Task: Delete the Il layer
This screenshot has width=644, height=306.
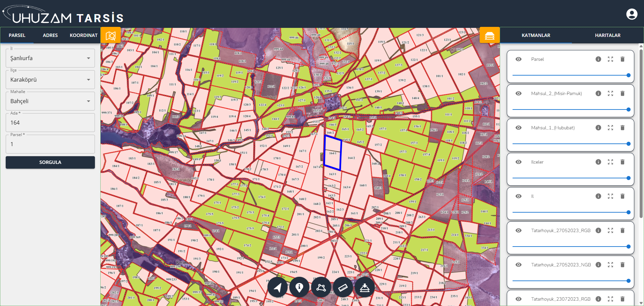Action: [623, 196]
